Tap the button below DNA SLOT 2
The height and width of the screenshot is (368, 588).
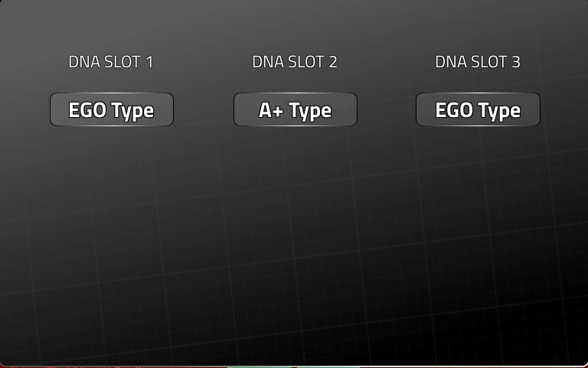click(x=295, y=110)
